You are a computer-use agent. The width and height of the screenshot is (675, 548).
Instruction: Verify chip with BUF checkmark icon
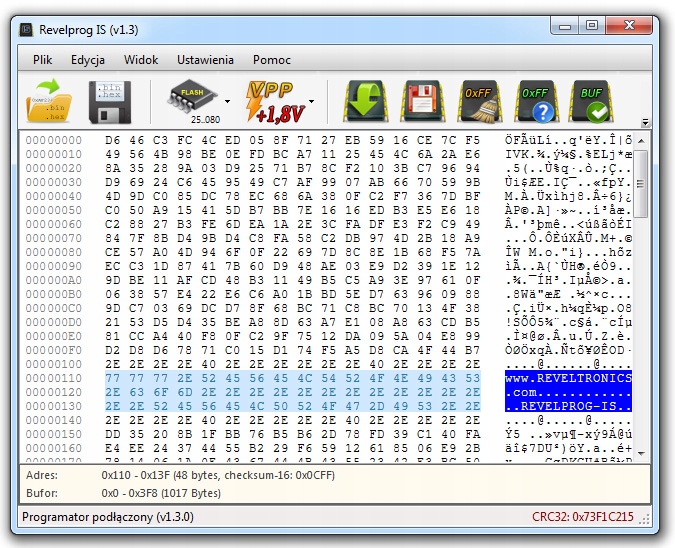tap(593, 102)
